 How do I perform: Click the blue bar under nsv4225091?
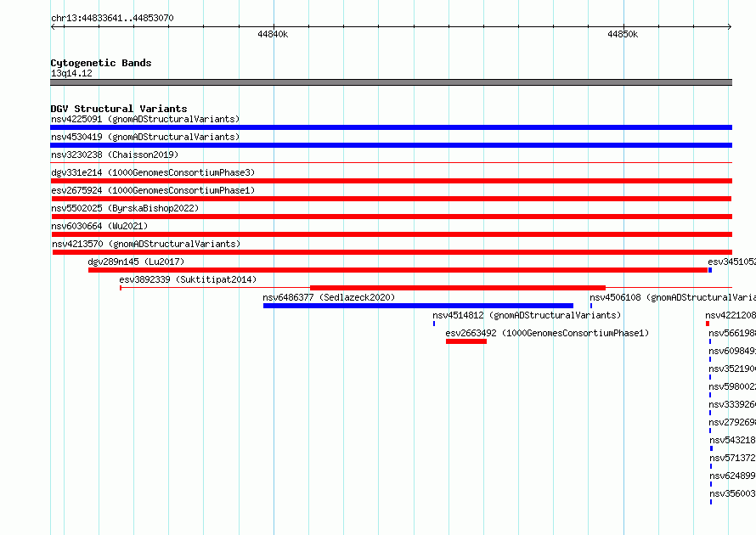click(391, 127)
